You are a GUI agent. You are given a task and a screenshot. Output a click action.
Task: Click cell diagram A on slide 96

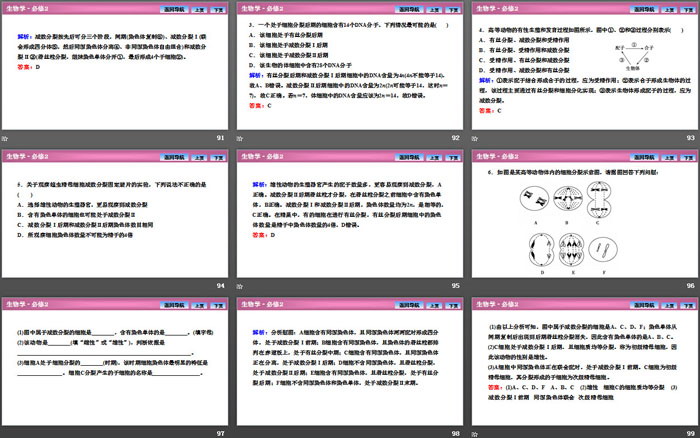pyautogui.click(x=534, y=199)
